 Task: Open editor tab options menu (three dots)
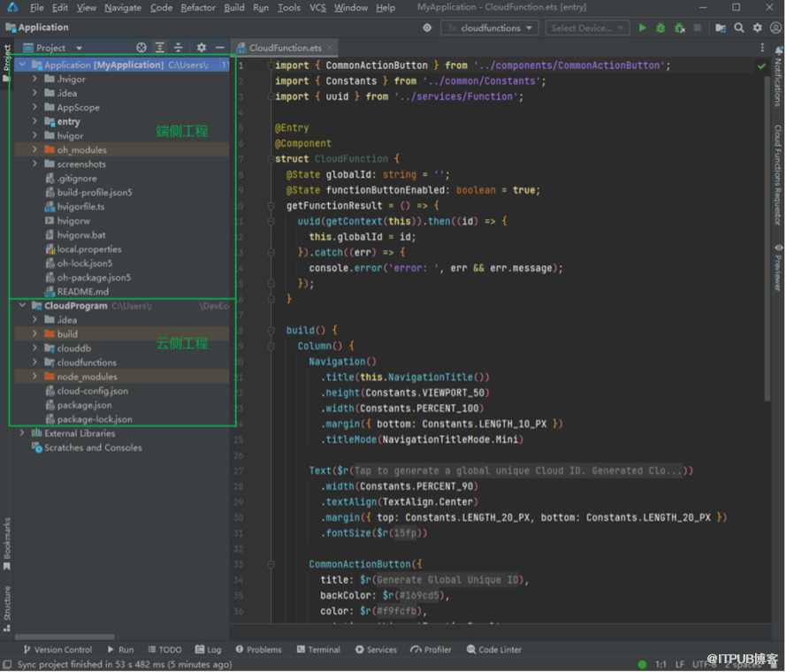[762, 48]
